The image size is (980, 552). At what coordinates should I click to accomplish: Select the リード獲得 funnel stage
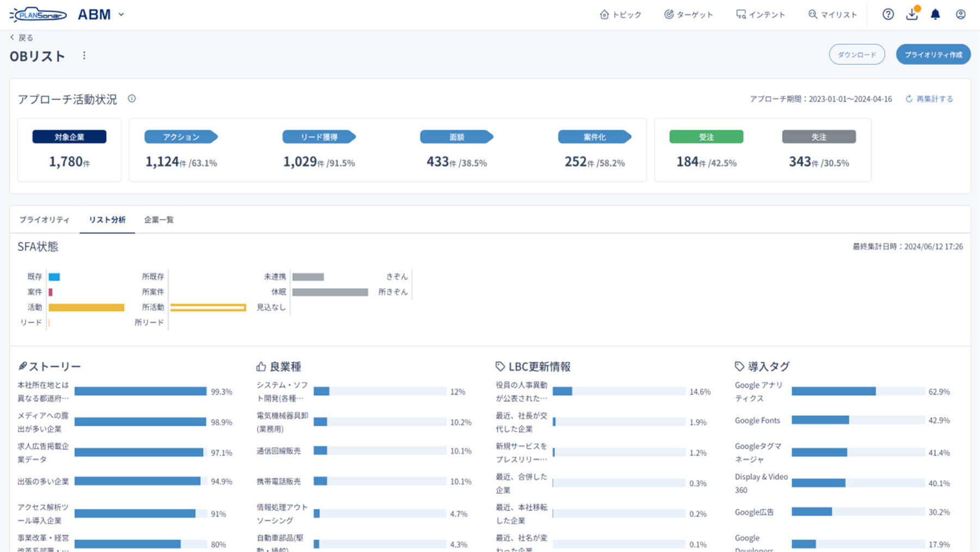pos(319,137)
